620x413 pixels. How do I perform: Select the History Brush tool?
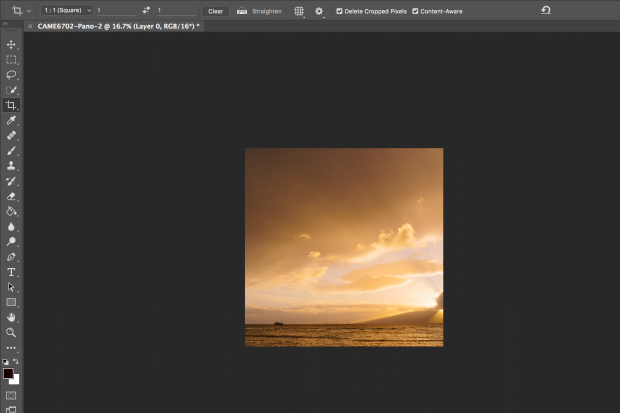[x=11, y=181]
